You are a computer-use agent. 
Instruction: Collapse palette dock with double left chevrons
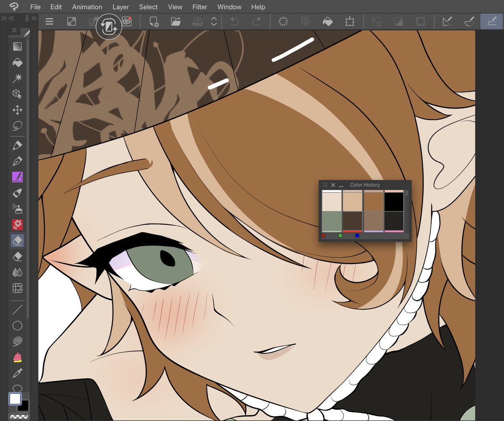tap(11, 18)
